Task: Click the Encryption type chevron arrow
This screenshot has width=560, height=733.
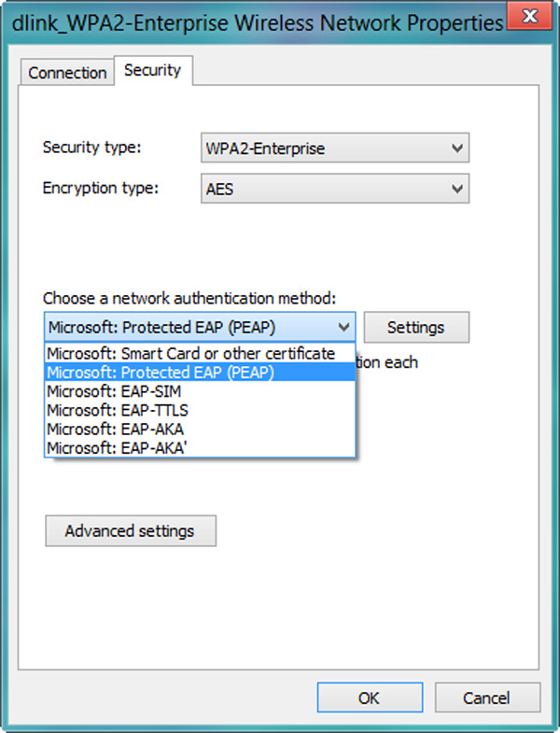Action: pyautogui.click(x=457, y=189)
